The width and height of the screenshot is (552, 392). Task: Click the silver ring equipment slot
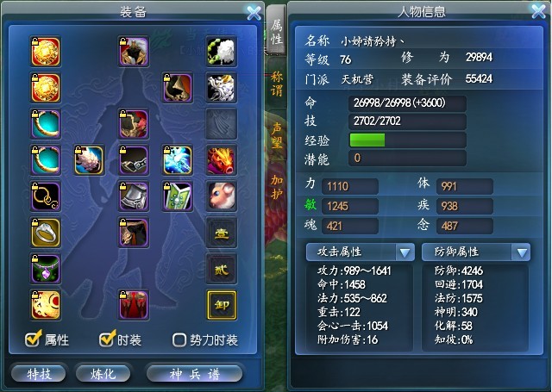46,233
